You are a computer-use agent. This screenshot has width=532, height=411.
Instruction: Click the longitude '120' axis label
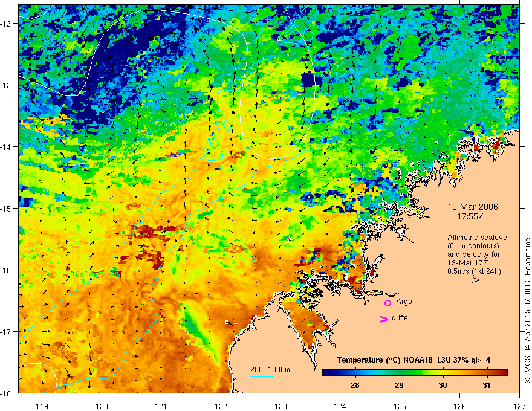coord(102,406)
